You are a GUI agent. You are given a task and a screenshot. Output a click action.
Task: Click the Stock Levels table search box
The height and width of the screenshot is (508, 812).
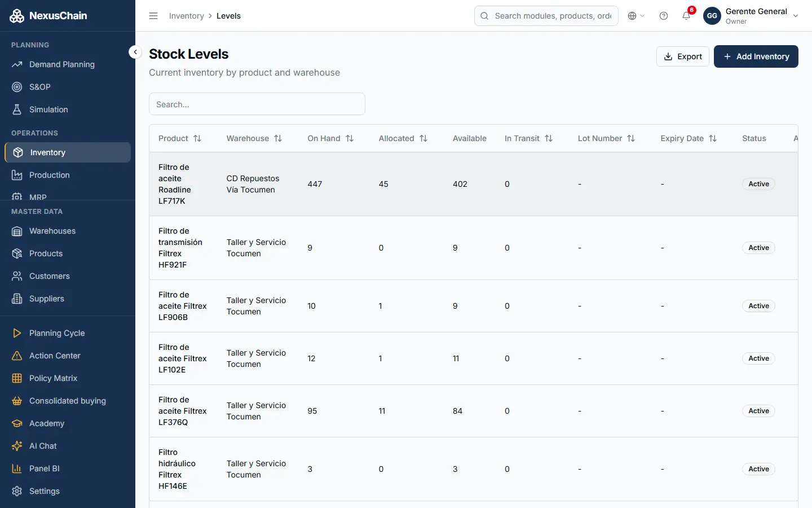tap(257, 104)
